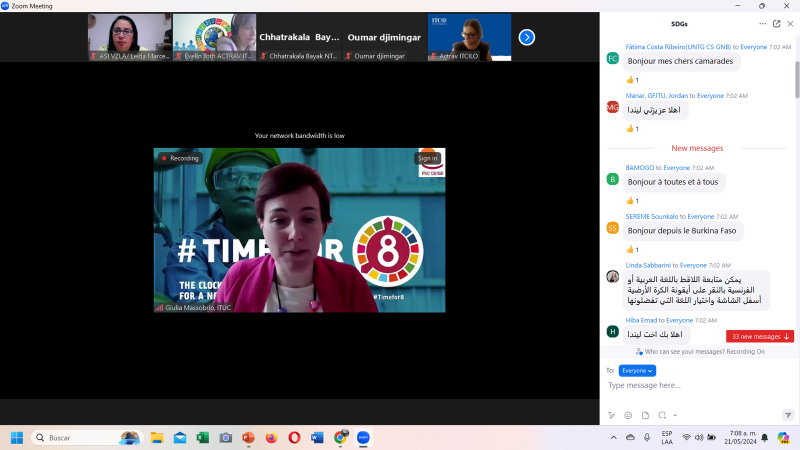Click the Buscar taskbar search box
The width and height of the screenshot is (800, 450).
[87, 438]
